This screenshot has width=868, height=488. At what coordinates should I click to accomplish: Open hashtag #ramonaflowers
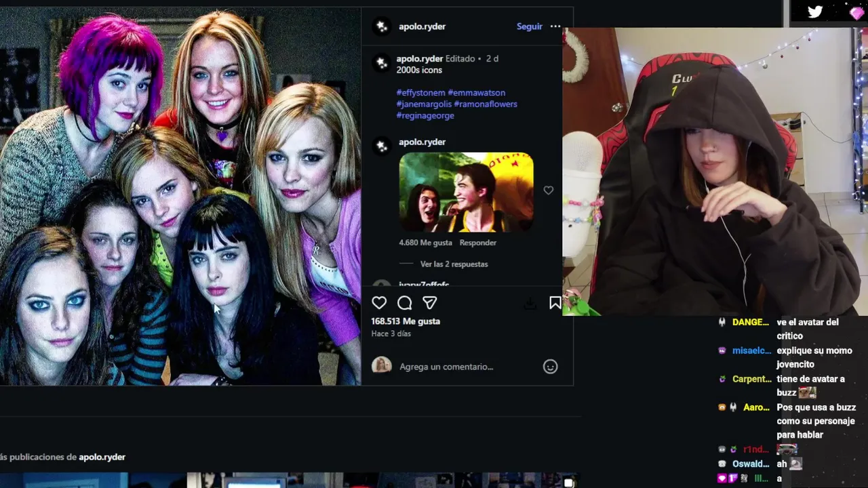pos(486,104)
